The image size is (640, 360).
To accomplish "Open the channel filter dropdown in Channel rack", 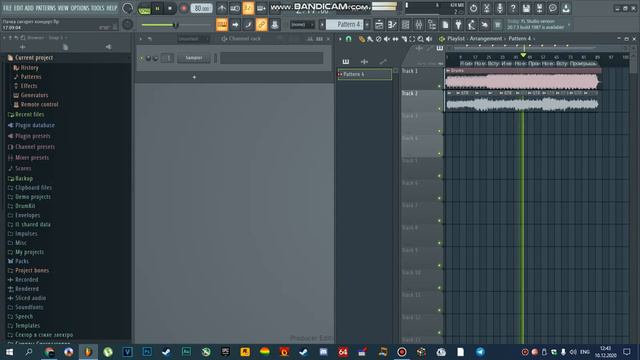I will (x=194, y=39).
